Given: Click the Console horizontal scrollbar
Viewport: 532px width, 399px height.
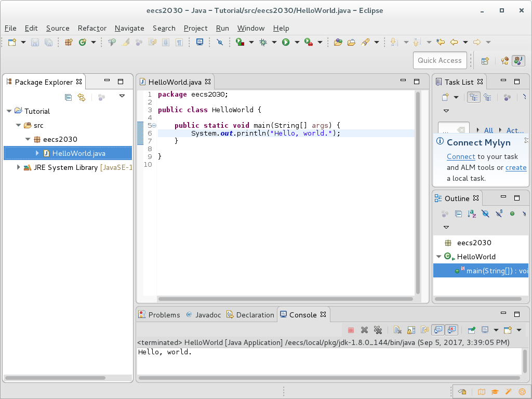Looking at the screenshot, I should click(329, 378).
